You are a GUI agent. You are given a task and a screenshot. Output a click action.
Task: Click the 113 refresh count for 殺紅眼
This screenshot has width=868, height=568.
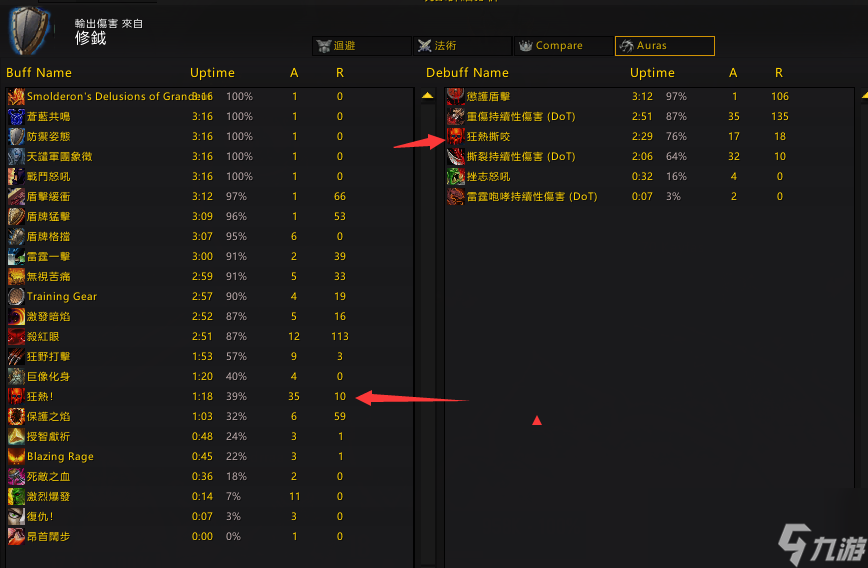pos(340,337)
